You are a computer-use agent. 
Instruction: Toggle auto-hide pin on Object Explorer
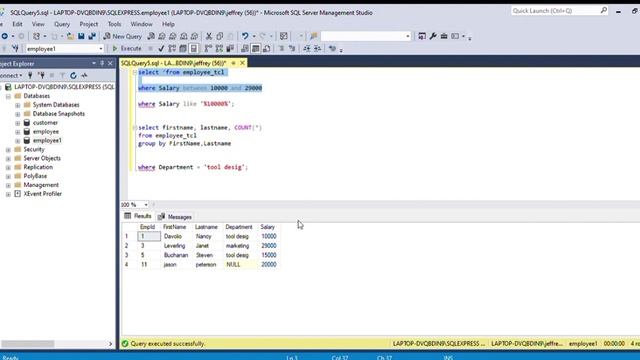(x=102, y=63)
